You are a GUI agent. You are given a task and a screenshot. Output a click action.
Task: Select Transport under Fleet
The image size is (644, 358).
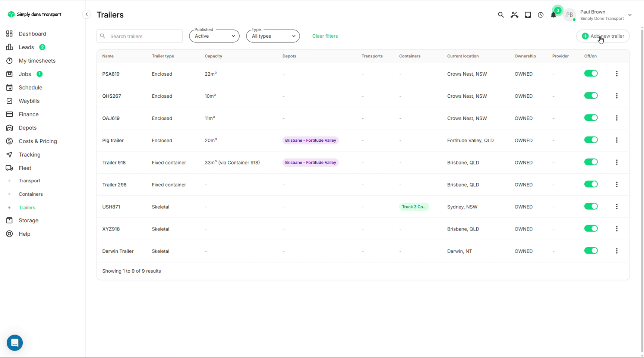29,180
